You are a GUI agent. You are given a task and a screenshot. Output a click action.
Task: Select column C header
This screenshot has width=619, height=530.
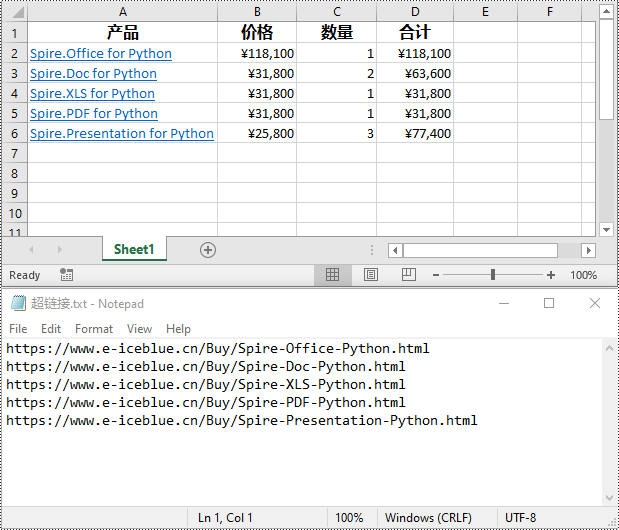(337, 12)
